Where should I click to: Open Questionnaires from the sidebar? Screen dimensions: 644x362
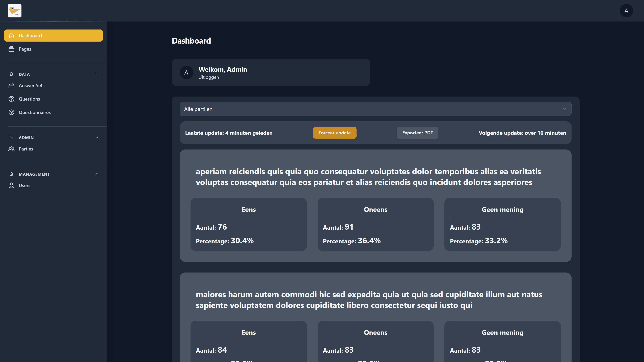tap(35, 112)
